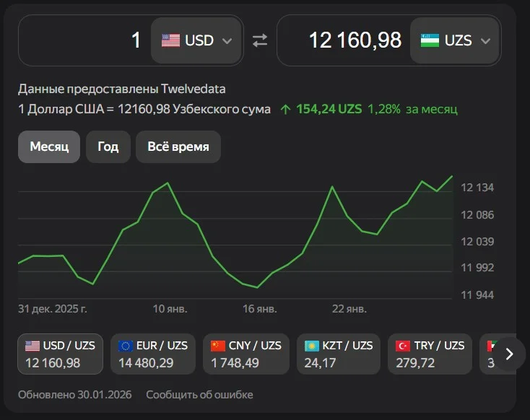Click the Сообщить об ошибке link
The image size is (530, 420).
[x=199, y=395]
